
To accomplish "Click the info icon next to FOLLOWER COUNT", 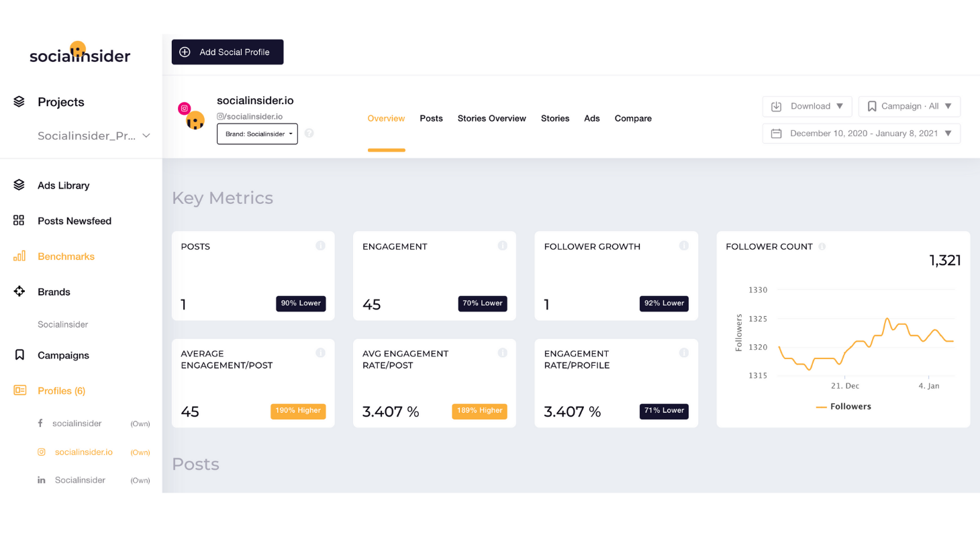I will [x=822, y=246].
